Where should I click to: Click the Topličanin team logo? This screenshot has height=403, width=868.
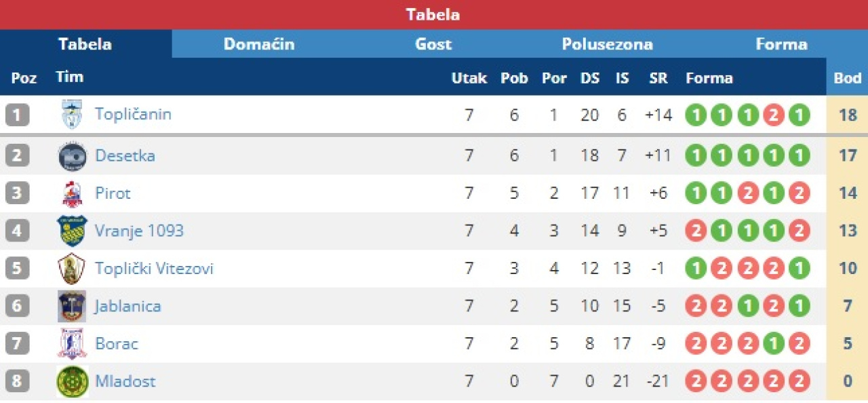[72, 115]
